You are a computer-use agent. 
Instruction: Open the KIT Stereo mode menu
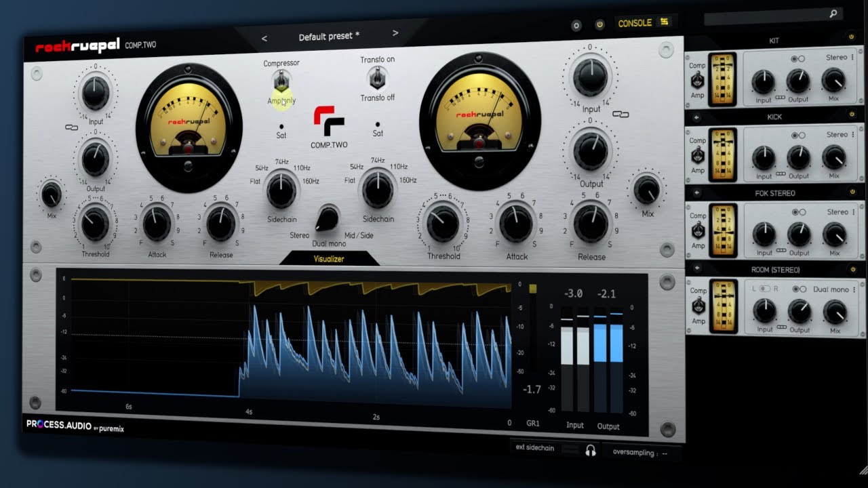point(840,58)
